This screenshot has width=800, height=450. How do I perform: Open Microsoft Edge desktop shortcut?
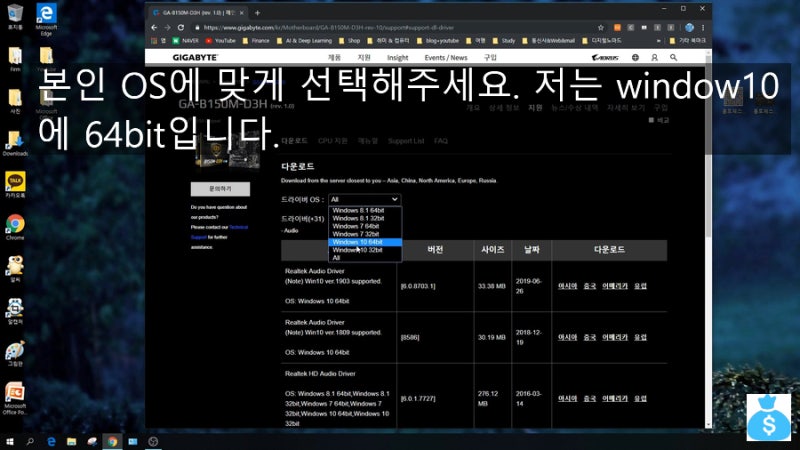click(46, 19)
